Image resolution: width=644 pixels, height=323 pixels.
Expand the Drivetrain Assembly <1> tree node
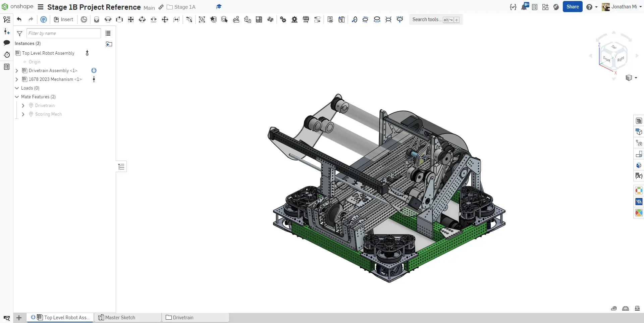click(17, 71)
